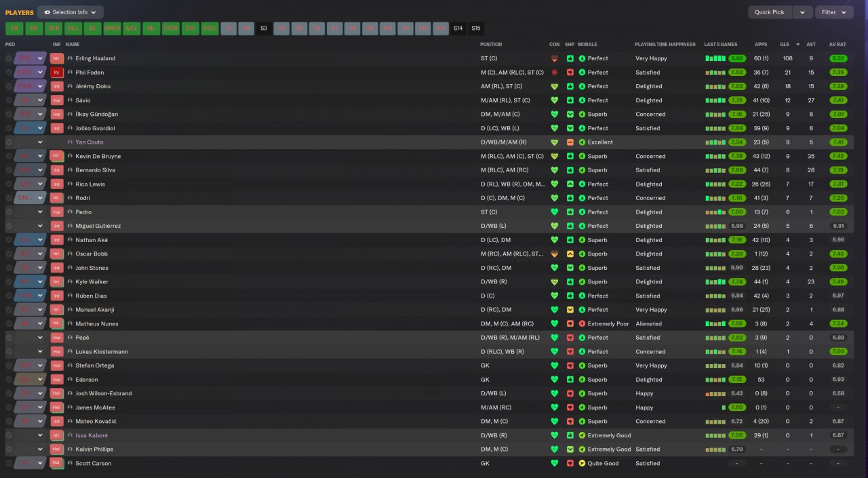The height and width of the screenshot is (478, 868).
Task: Click Rico Lewis' sharpness icon
Action: coord(570,184)
